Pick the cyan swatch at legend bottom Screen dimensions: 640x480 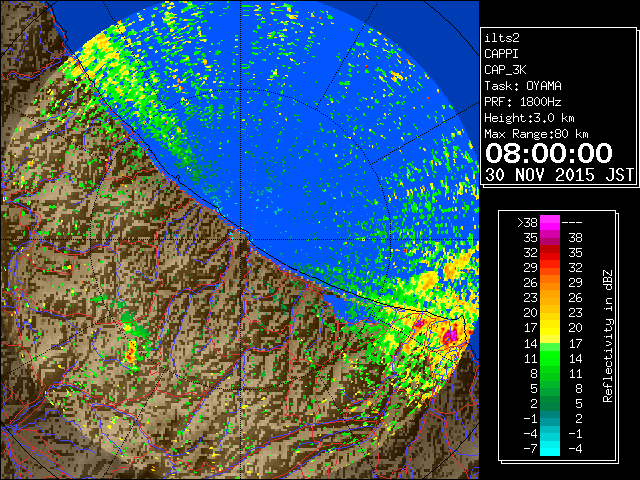pyautogui.click(x=550, y=449)
